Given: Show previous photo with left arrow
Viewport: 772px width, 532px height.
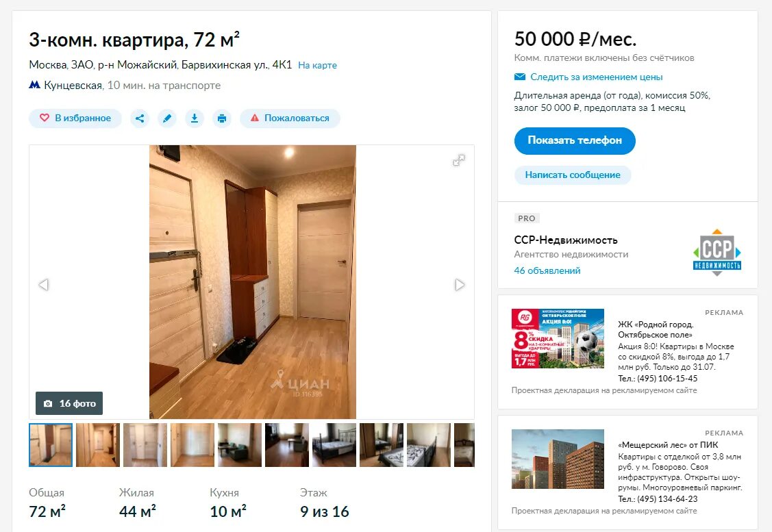Looking at the screenshot, I should pos(44,284).
